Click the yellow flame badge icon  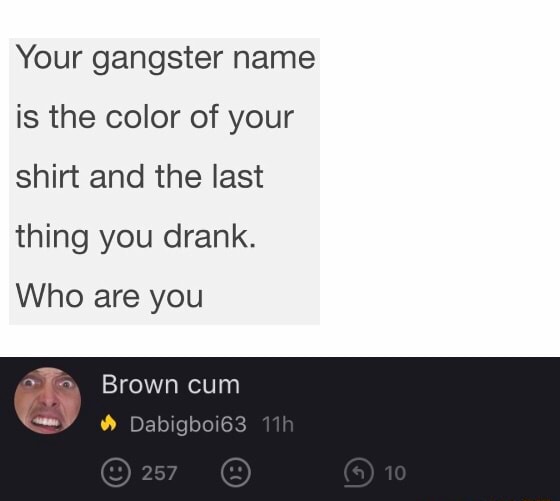click(x=109, y=424)
